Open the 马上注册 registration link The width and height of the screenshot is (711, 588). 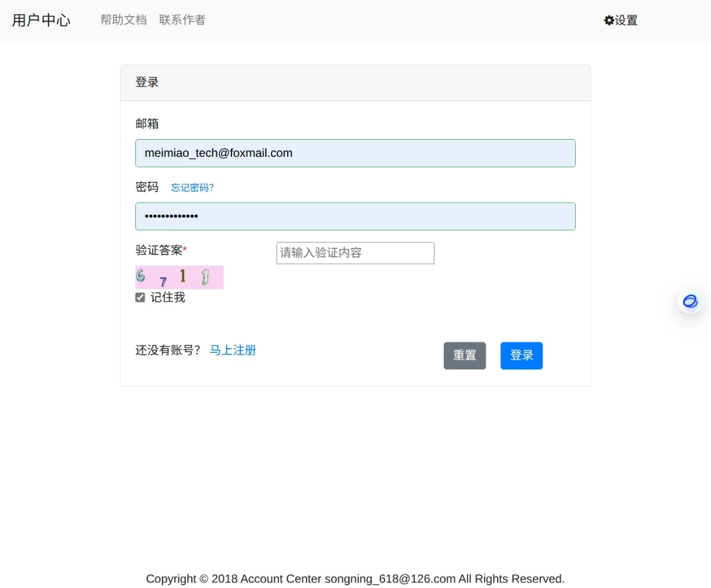tap(232, 350)
